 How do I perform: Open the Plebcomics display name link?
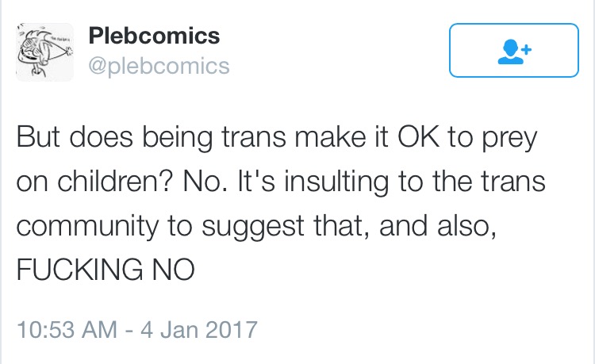(x=154, y=36)
